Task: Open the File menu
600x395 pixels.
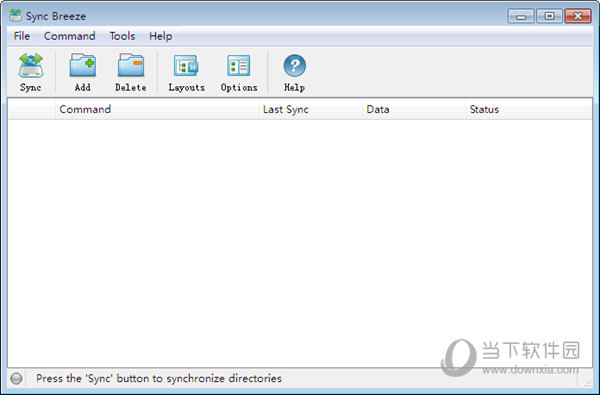Action: tap(21, 36)
